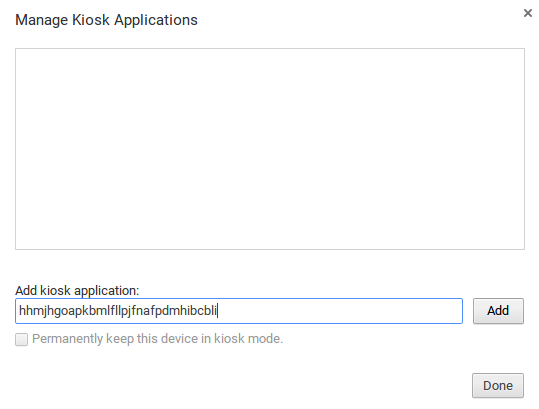Click blank space inside the app ID input
Image resolution: width=539 pixels, height=409 pixels.
pyautogui.click(x=340, y=311)
